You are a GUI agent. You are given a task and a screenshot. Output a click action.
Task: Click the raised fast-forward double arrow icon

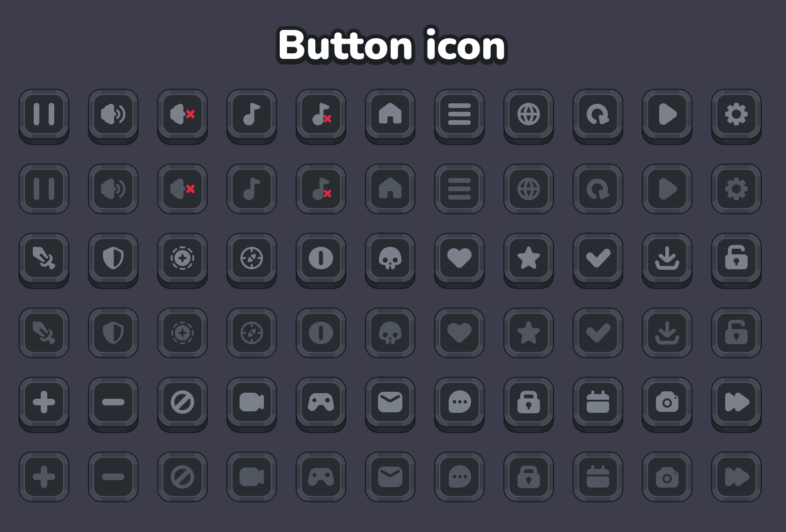pos(736,404)
